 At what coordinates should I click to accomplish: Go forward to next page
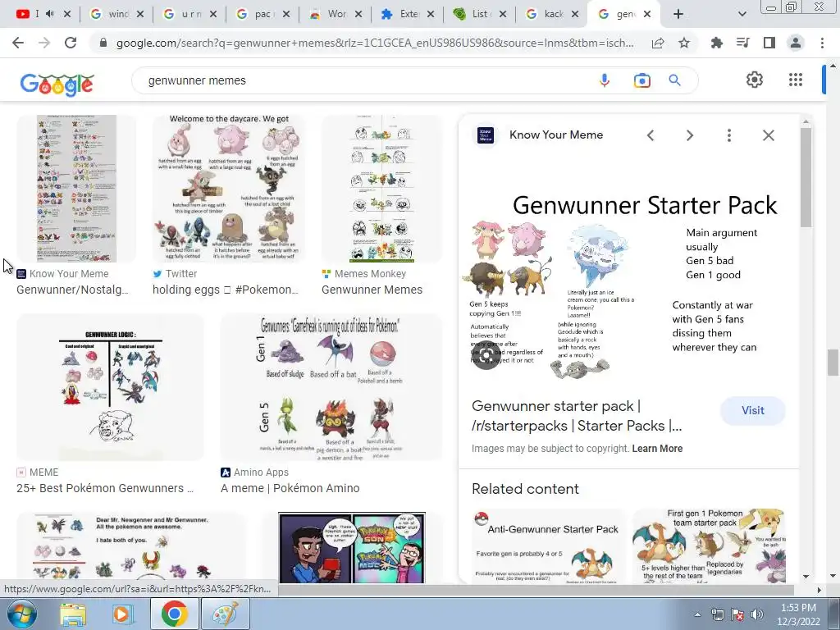[44, 43]
